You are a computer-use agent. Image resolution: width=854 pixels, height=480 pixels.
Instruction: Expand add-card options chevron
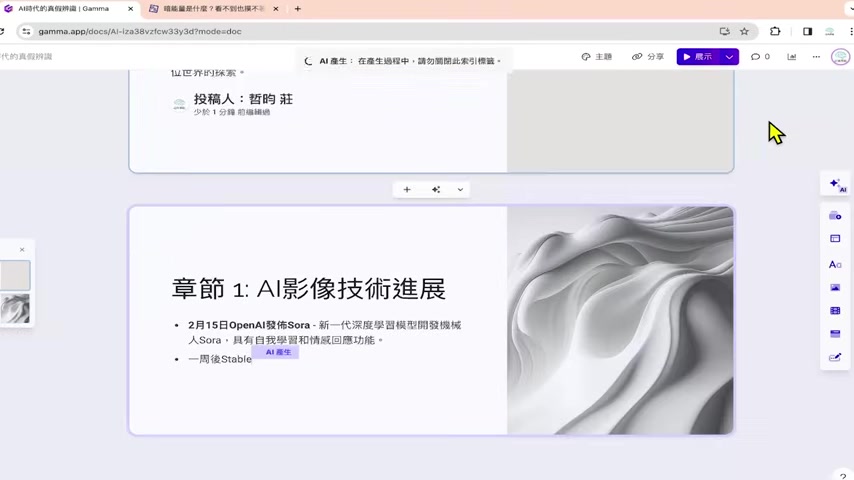pos(460,190)
